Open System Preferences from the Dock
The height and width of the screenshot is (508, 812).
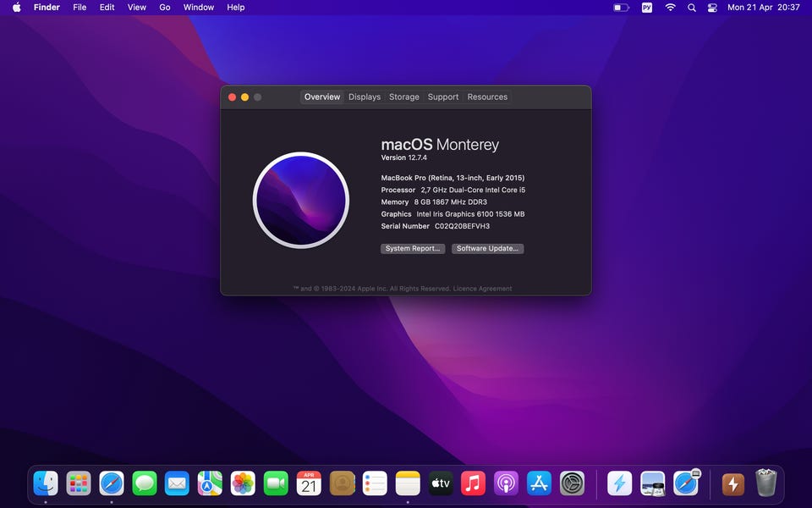click(572, 483)
